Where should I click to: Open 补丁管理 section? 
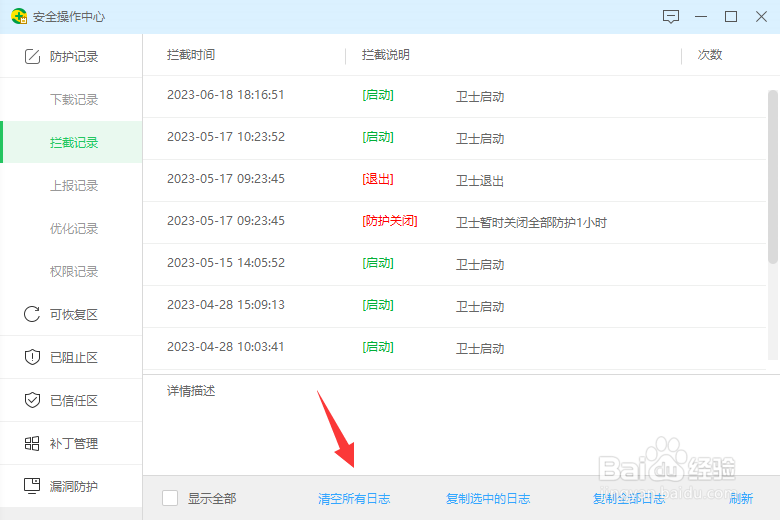(x=74, y=443)
